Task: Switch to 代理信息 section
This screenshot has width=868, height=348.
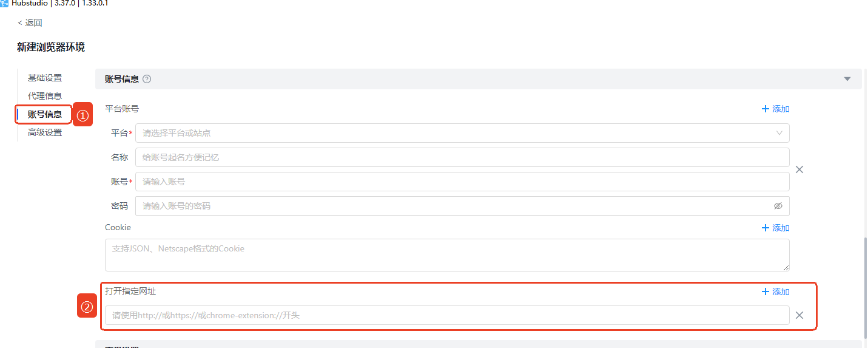Action: coord(45,96)
